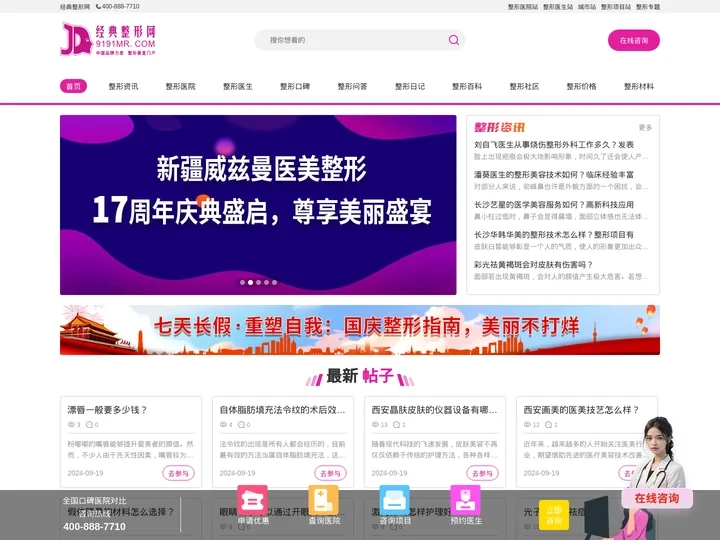This screenshot has height=540, width=720.
Task: Click the 查询医院 hospital icon
Action: point(324,500)
